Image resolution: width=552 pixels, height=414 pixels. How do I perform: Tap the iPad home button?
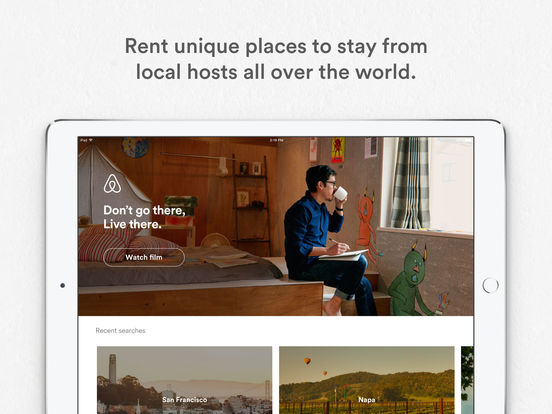coord(490,285)
